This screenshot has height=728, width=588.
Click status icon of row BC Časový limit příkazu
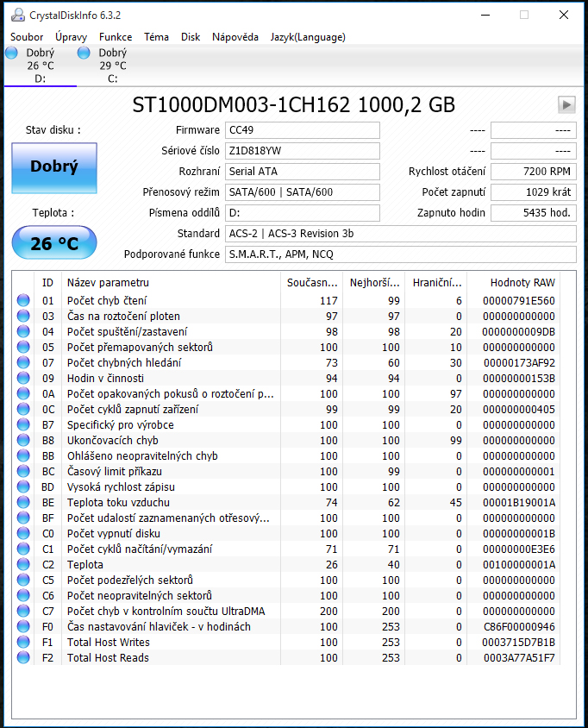tap(23, 471)
